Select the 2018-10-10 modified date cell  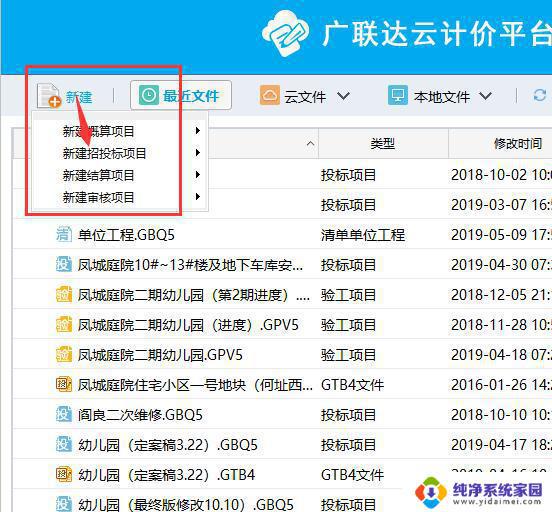pos(502,415)
